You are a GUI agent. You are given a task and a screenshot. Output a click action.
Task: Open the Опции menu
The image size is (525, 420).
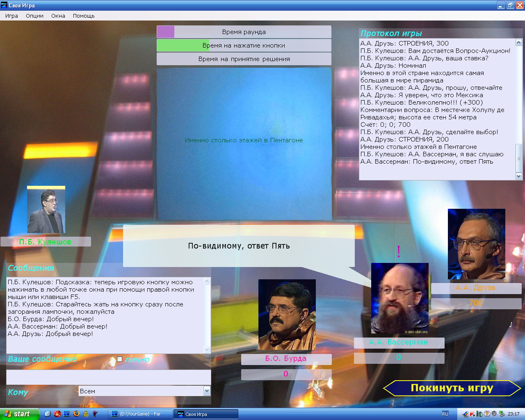click(34, 16)
